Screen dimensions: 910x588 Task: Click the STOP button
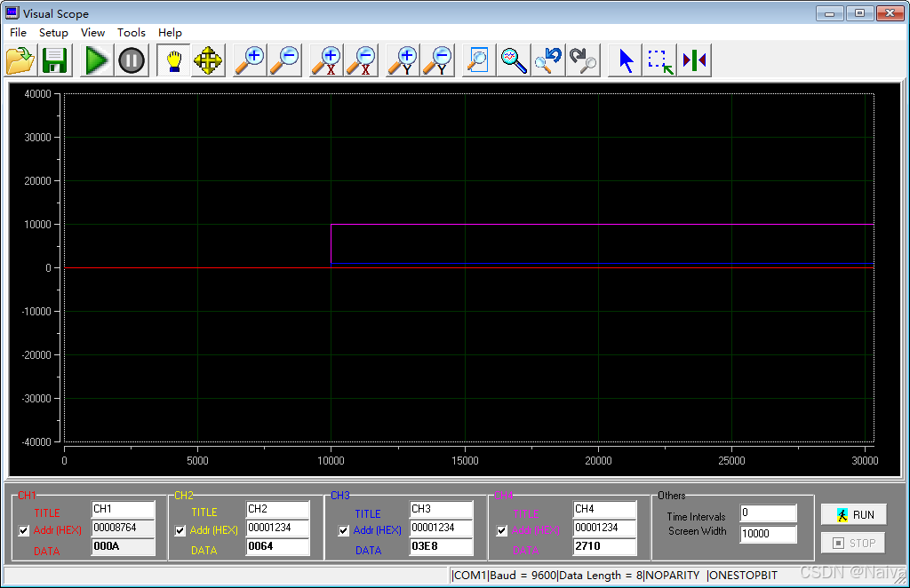(853, 544)
